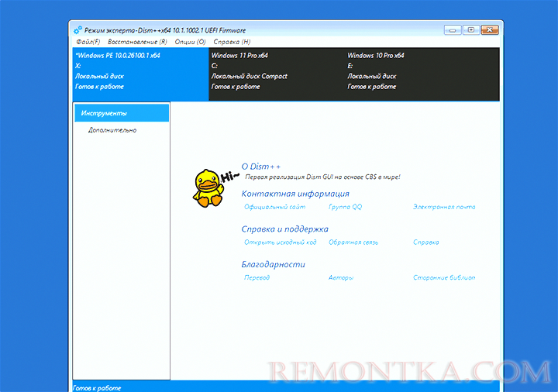
Task: Open the Авторы credits link
Action: click(x=341, y=277)
